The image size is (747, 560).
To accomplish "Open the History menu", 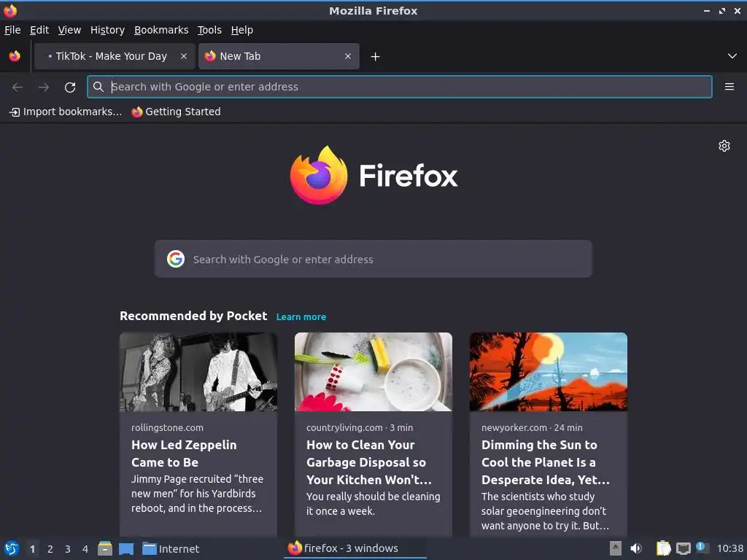I will click(107, 30).
